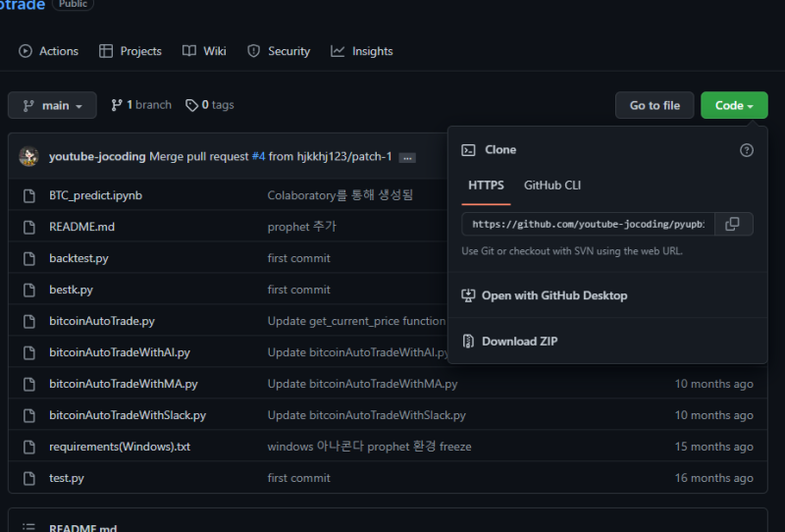
Task: Click the Wiki book icon
Action: tap(189, 51)
